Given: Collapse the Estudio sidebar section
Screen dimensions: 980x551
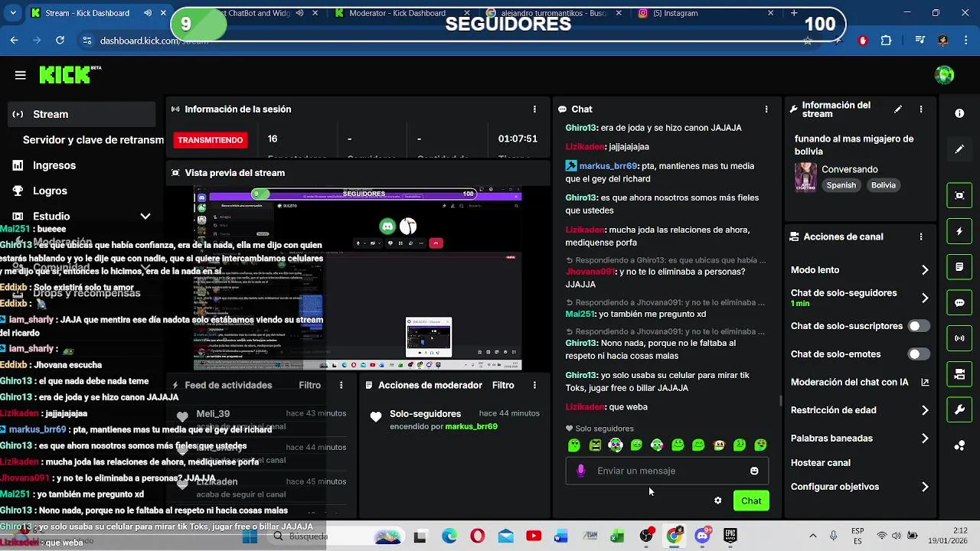Looking at the screenshot, I should (x=145, y=217).
